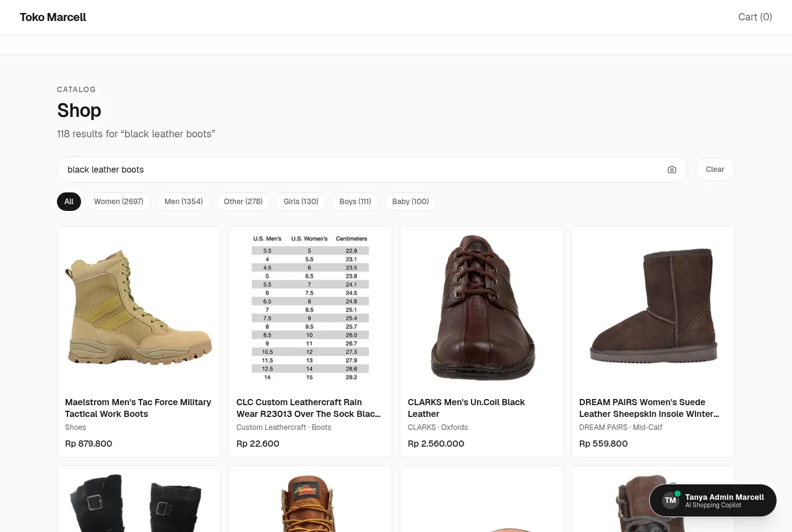
Task: Click the Shoes label under Maelstrom
Action: click(75, 427)
